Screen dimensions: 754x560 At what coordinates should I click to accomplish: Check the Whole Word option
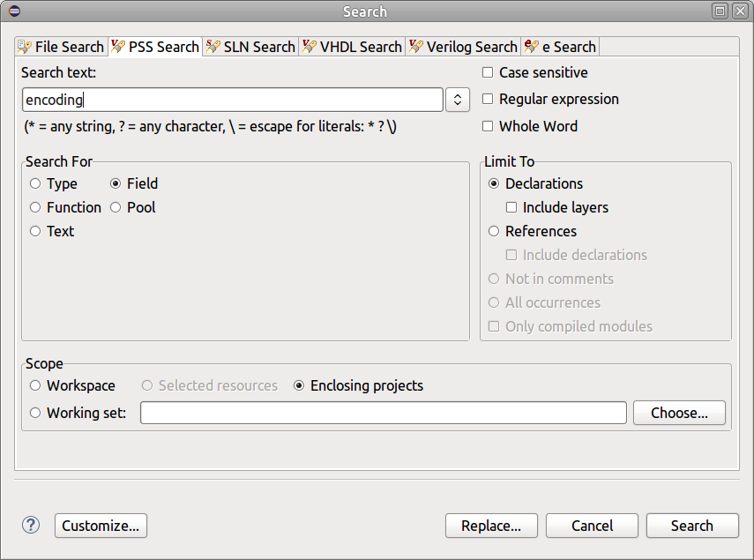coord(487,126)
